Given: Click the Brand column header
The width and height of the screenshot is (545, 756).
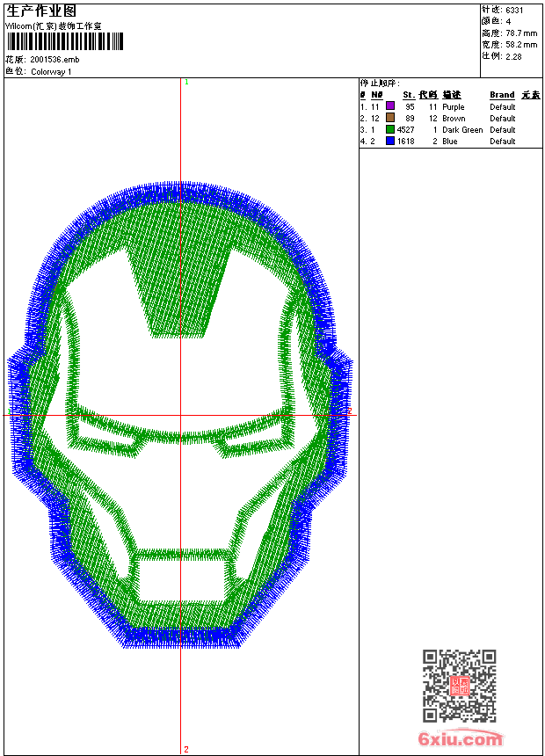Looking at the screenshot, I should 502,95.
